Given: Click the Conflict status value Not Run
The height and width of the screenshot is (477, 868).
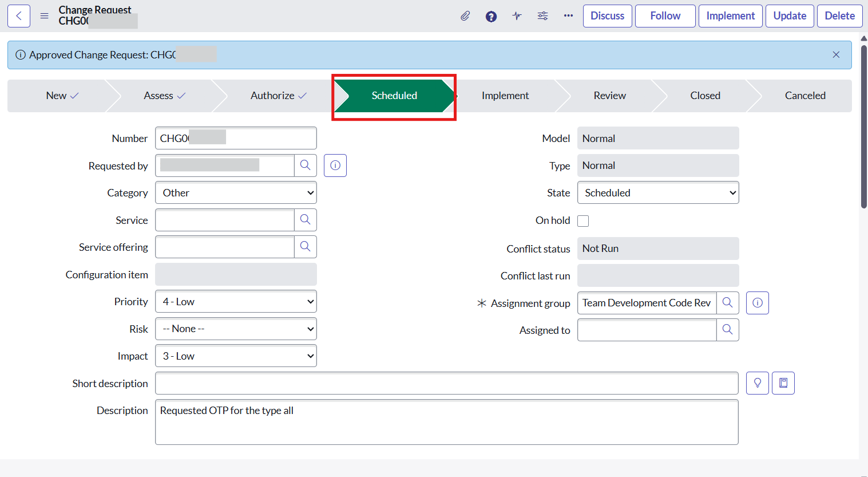Looking at the screenshot, I should click(658, 249).
